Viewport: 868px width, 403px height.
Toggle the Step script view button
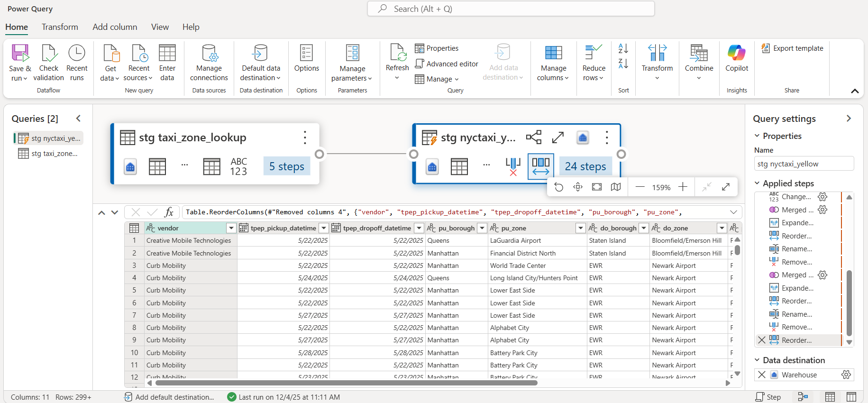[768, 397]
